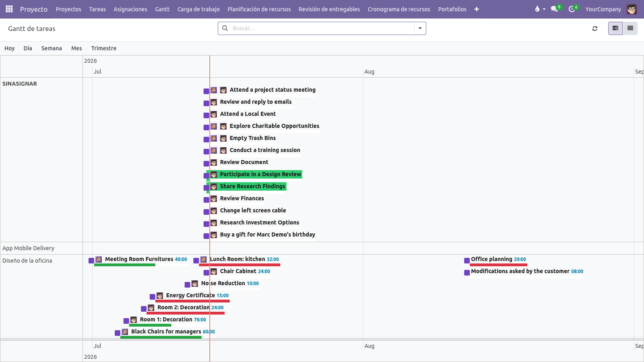Click the Jul month header at top
644x362 pixels.
(97, 72)
